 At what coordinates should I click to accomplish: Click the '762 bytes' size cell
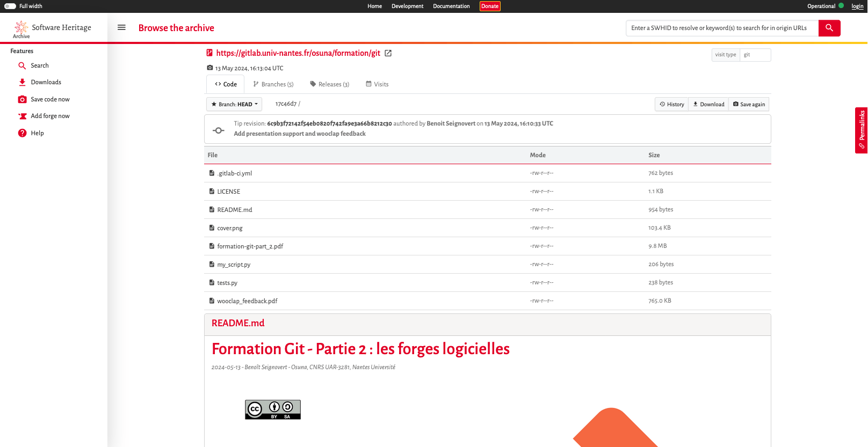coord(661,173)
